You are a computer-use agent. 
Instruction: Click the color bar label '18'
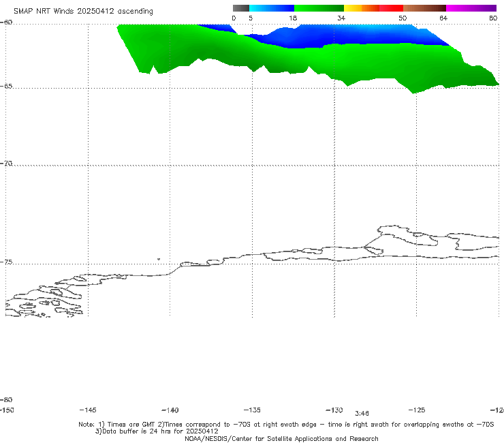click(293, 18)
